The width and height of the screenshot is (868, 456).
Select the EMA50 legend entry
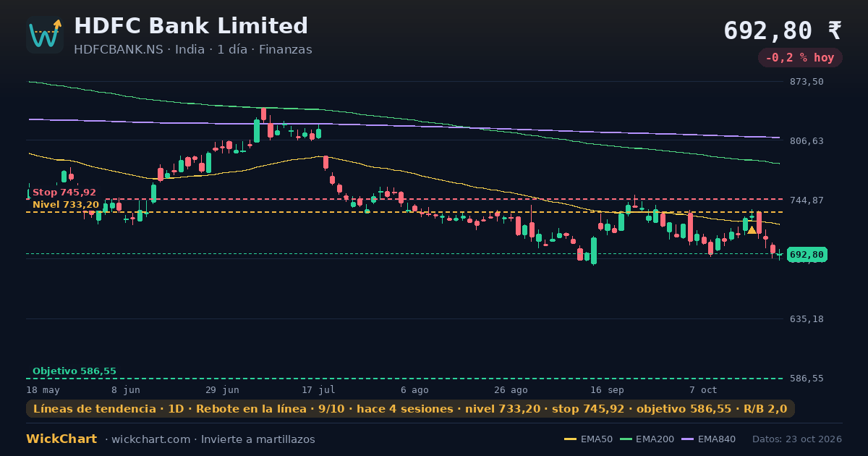(x=588, y=439)
